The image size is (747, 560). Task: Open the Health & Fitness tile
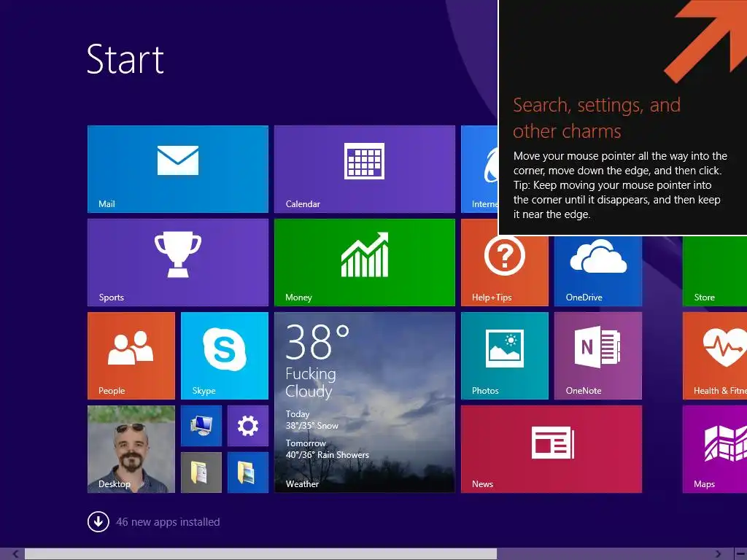[x=715, y=356]
